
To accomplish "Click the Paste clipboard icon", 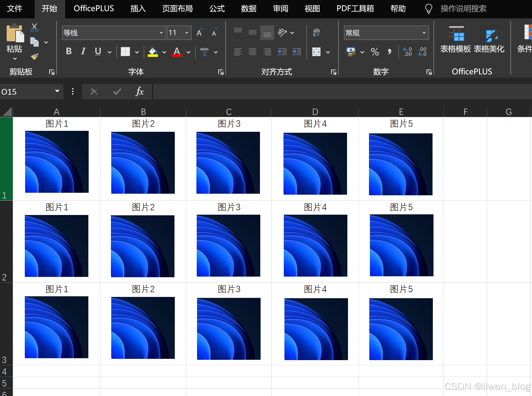I will tap(15, 33).
